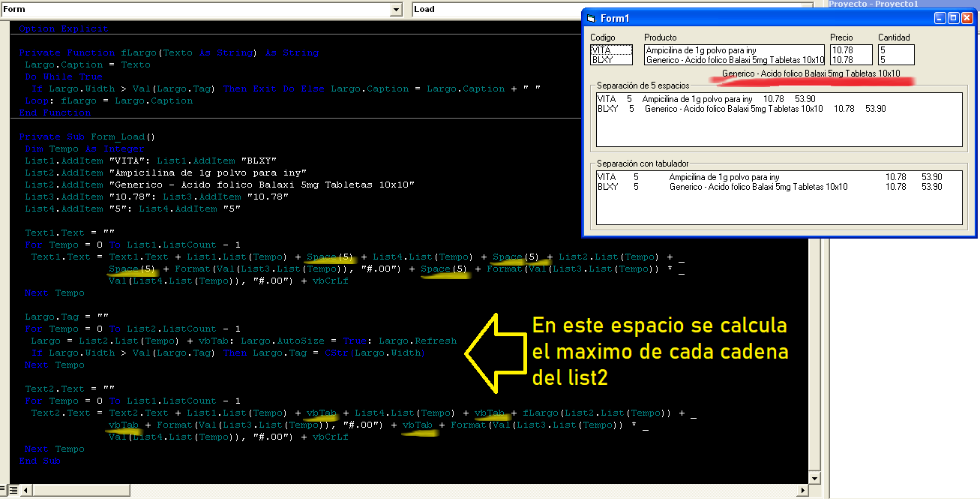Click the Form1 window title bar icon
The image size is (980, 499).
[x=591, y=18]
